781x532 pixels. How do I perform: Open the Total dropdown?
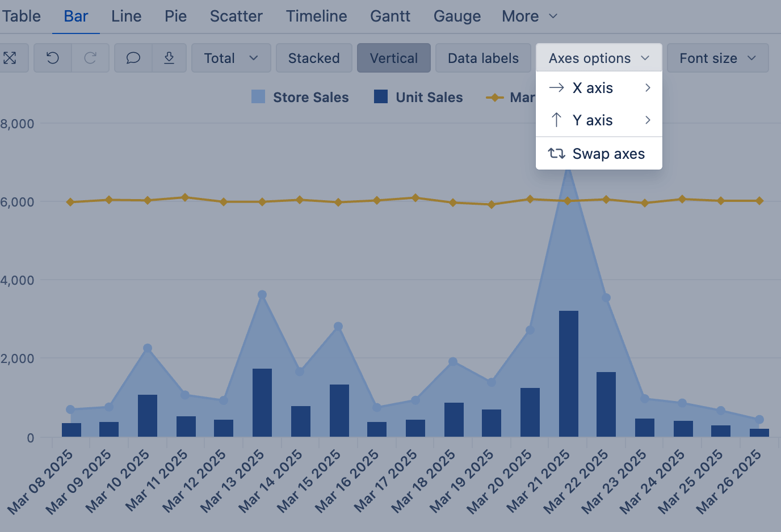(x=230, y=58)
